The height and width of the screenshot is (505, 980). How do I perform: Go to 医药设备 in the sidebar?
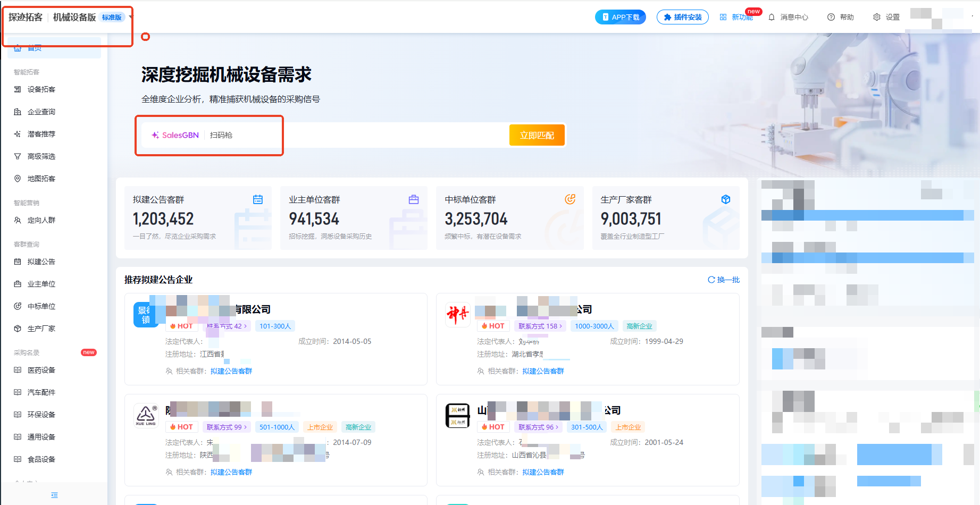41,370
